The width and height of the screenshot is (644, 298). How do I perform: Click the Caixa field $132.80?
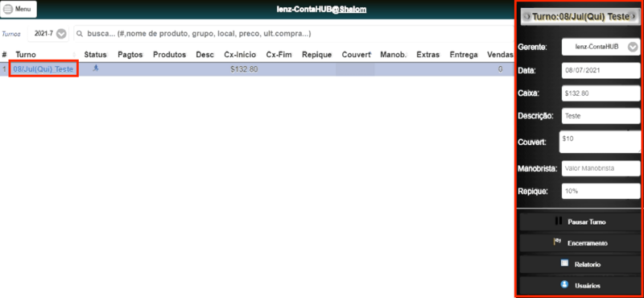tap(601, 93)
